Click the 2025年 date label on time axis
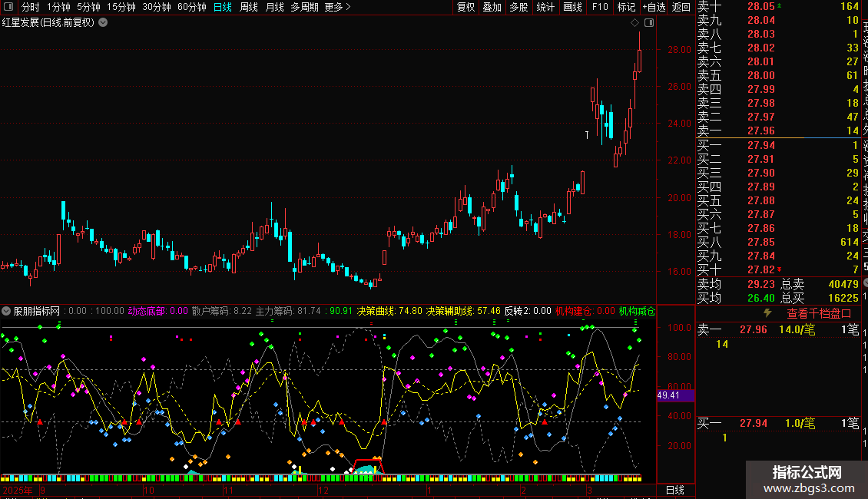The height and width of the screenshot is (499, 868). pyautogui.click(x=17, y=490)
